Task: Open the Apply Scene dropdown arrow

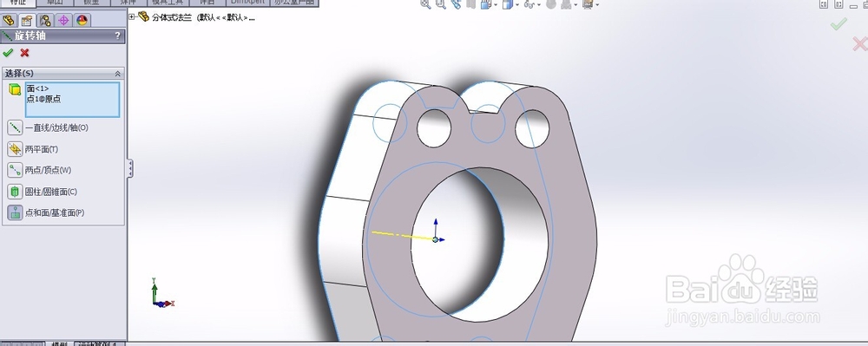Action: (576, 5)
